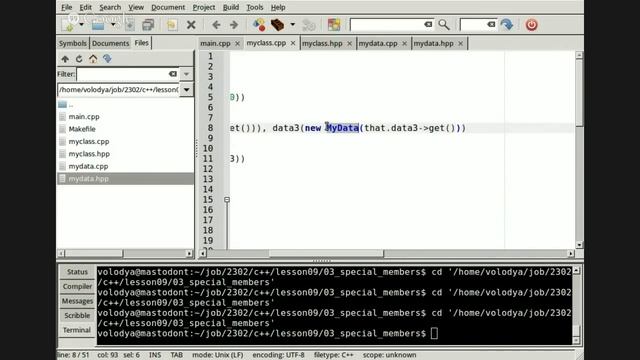Viewport: 640px width, 360px height.
Task: Save the current file with the Save icon
Action: tap(130, 25)
